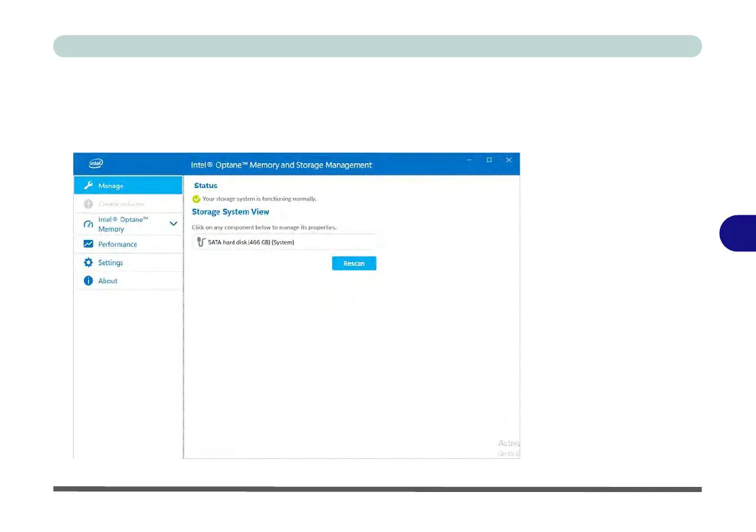This screenshot has height=532, width=756.
Task: Click the SATA hard disk drive icon
Action: 201,242
